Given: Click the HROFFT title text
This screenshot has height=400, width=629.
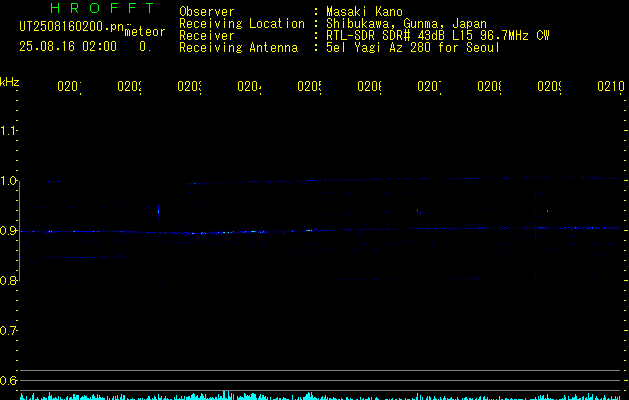Looking at the screenshot, I should pyautogui.click(x=102, y=8).
